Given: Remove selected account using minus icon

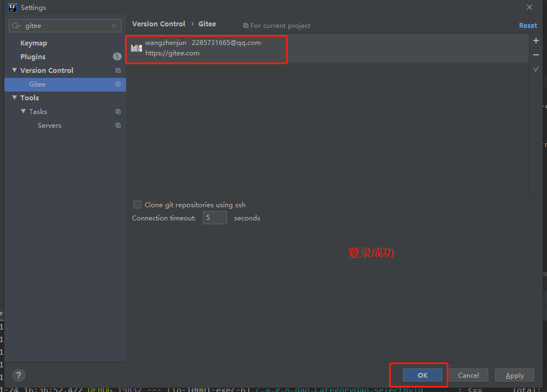Looking at the screenshot, I should pyautogui.click(x=536, y=54).
